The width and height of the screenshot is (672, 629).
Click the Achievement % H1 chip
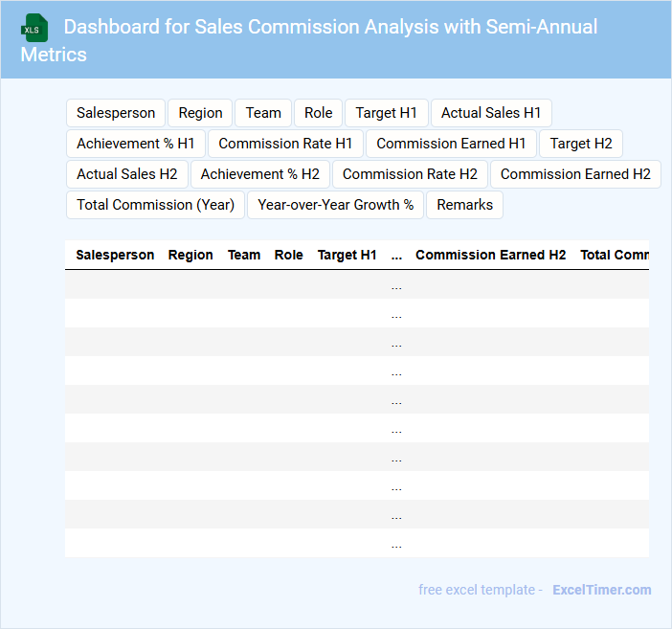click(136, 144)
